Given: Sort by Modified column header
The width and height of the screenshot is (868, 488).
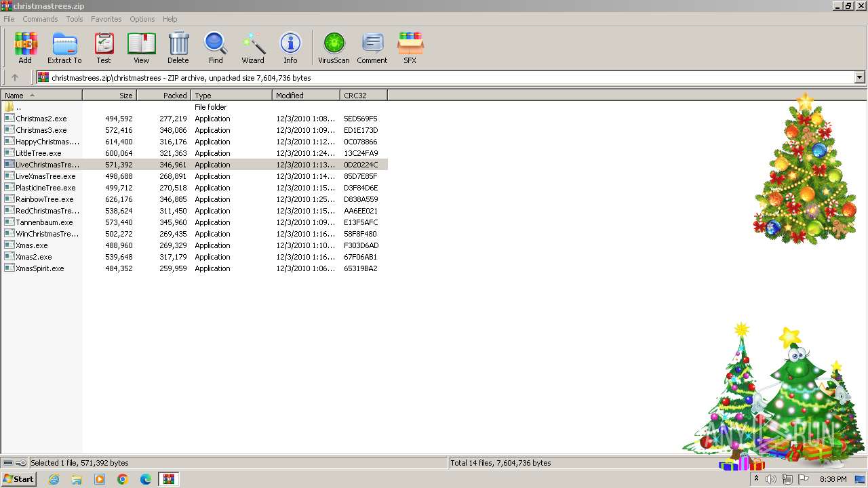Looking at the screenshot, I should coord(306,96).
